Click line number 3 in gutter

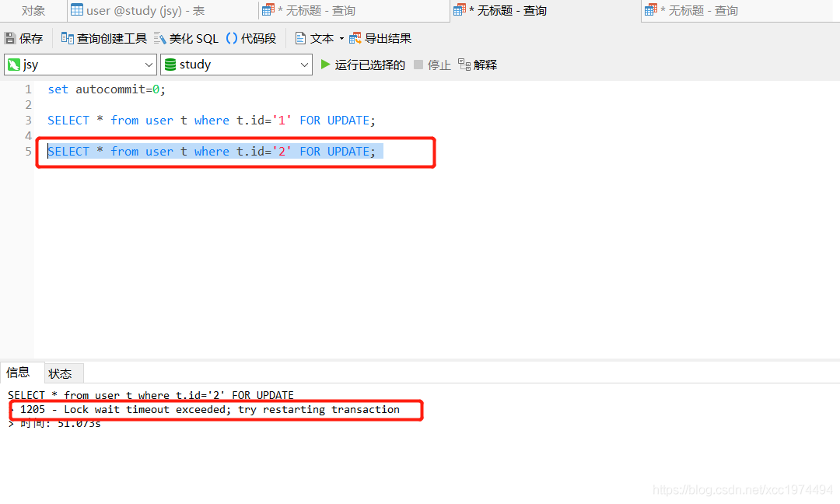pyautogui.click(x=29, y=121)
